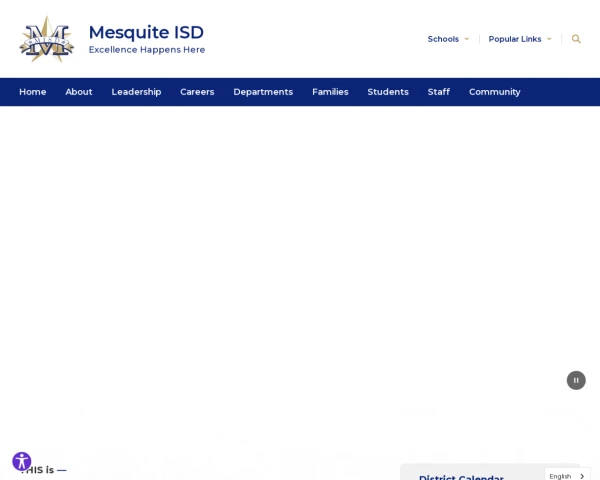Open the Leadership menu
Viewport: 600px width, 480px height.
(x=136, y=92)
